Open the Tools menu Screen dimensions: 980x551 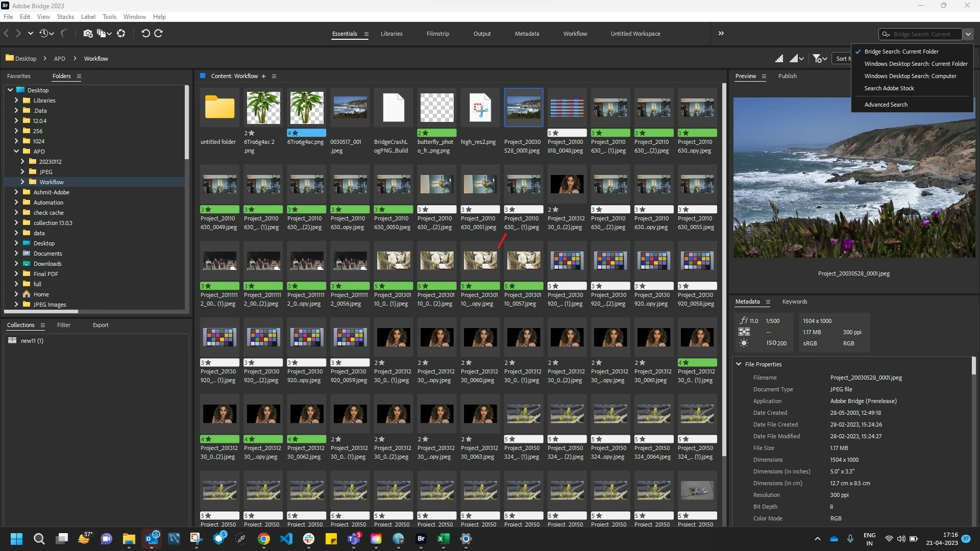click(x=109, y=17)
